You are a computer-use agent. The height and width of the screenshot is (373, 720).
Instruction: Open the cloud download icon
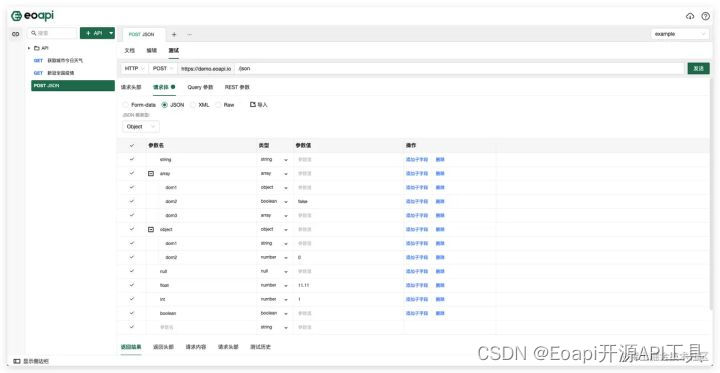(x=690, y=16)
